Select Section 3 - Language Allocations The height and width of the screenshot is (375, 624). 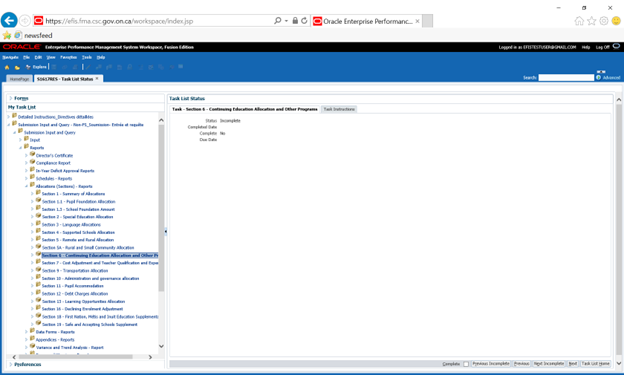point(71,225)
